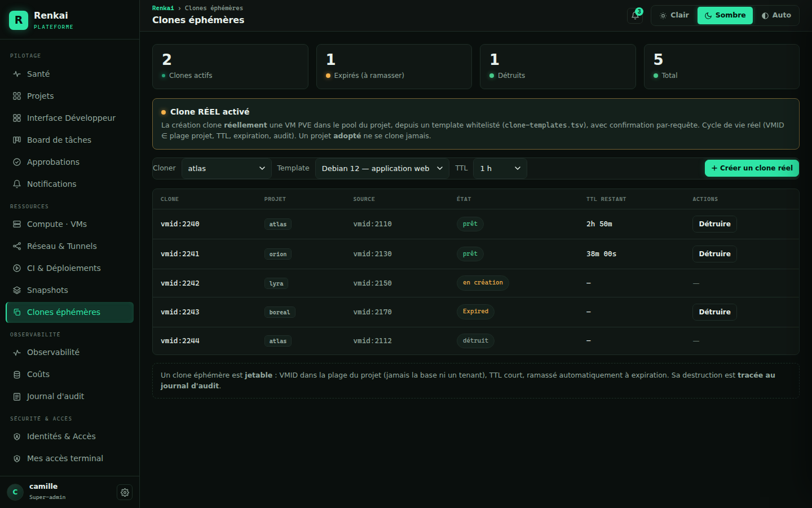Click the 'vmid:2150' source cell
This screenshot has height=508, width=812.
pyautogui.click(x=373, y=283)
